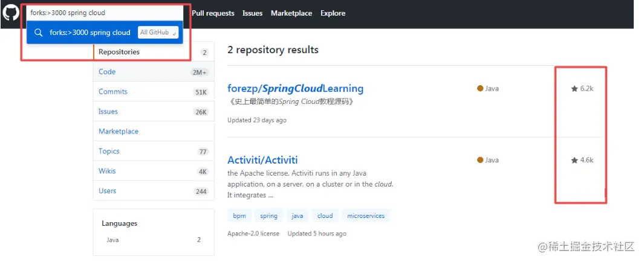Click the Java language dot for Activiti
This screenshot has height=262, width=644.
click(x=480, y=160)
